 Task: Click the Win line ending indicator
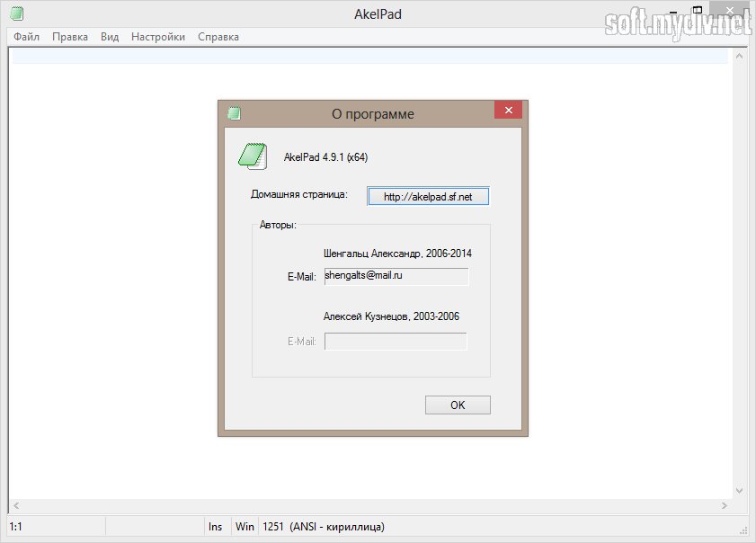(245, 527)
